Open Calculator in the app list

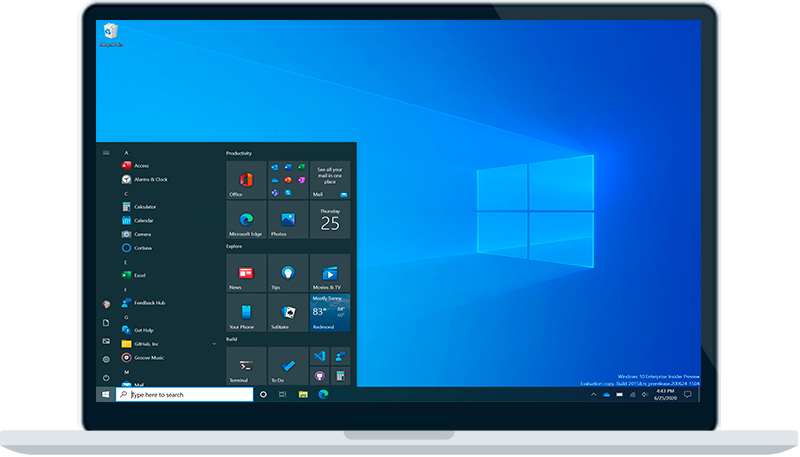tap(139, 207)
